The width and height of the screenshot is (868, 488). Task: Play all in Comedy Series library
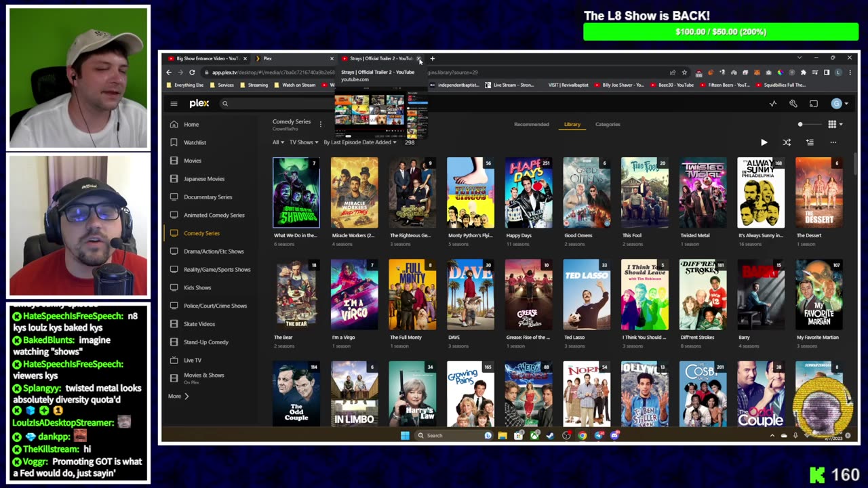764,142
